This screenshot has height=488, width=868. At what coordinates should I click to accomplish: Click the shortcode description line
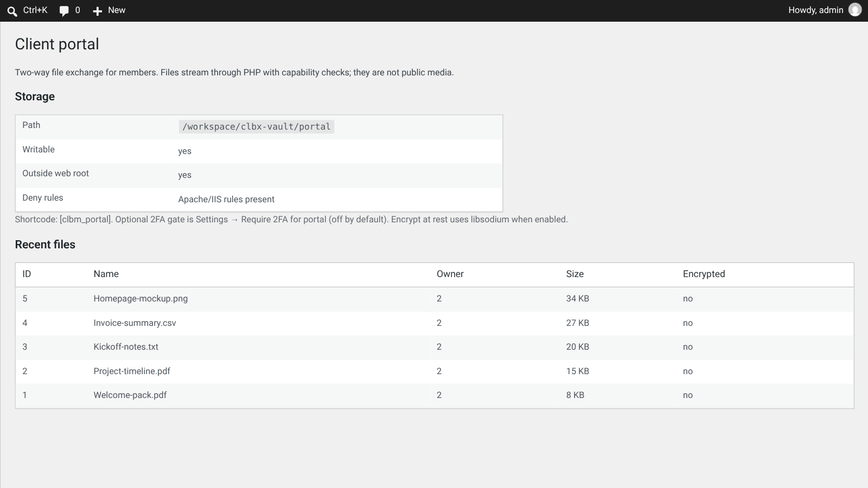click(291, 220)
